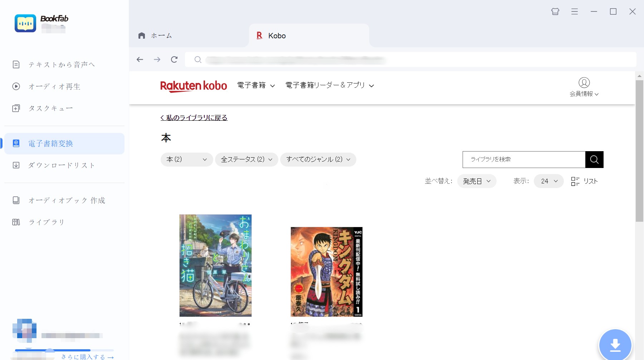
Task: Minimize the BookFab window
Action: 594,11
